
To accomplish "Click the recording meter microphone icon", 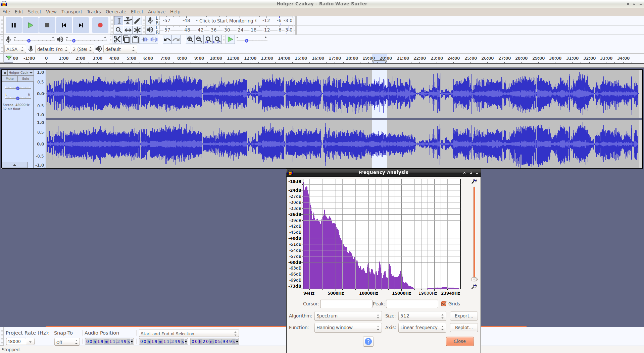I will point(150,21).
